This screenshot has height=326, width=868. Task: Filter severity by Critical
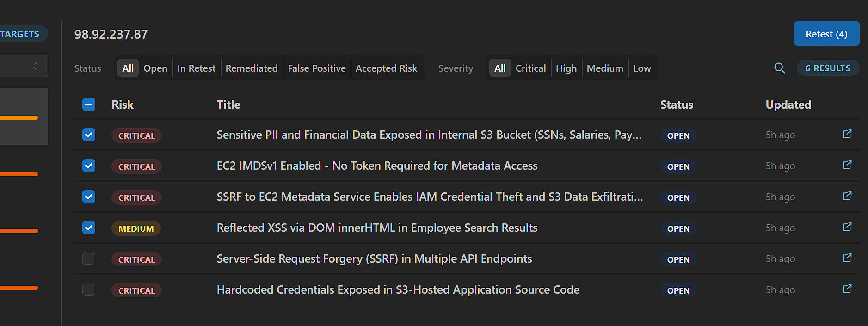tap(530, 68)
